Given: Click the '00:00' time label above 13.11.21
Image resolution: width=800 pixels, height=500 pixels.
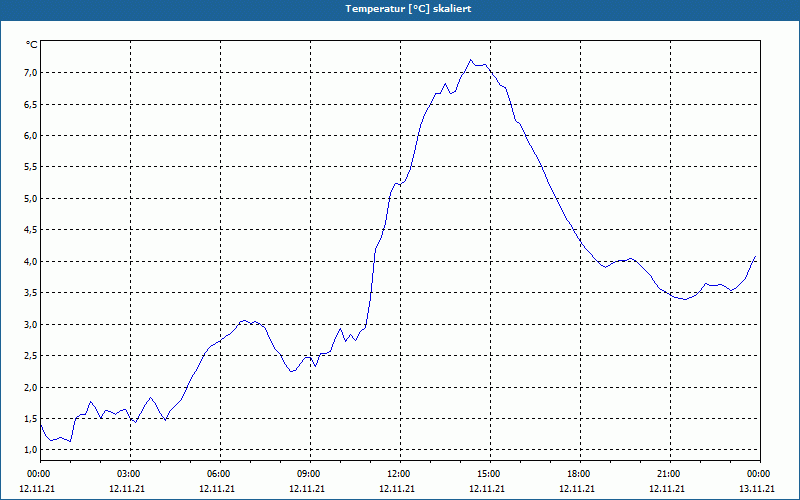Looking at the screenshot, I should click(x=758, y=474).
